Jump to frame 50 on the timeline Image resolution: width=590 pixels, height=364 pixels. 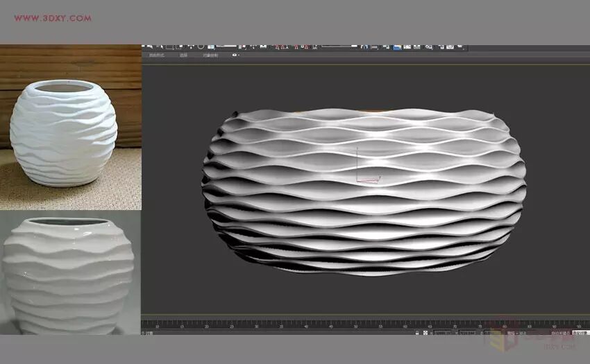[x=355, y=327]
